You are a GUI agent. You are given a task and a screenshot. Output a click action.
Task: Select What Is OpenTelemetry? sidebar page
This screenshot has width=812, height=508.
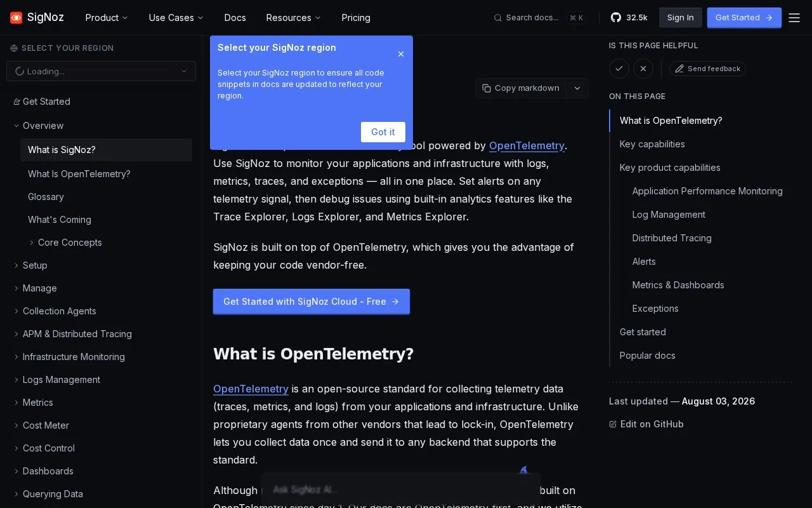(x=79, y=174)
